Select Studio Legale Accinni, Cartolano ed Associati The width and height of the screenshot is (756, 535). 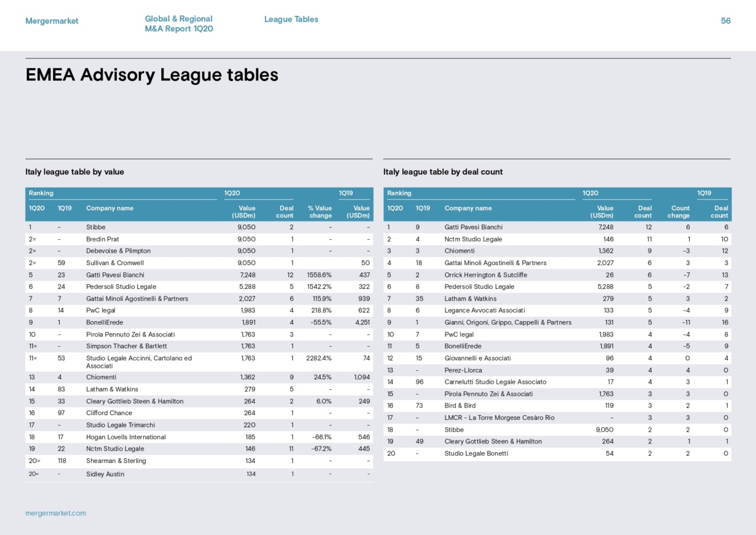pos(139,362)
